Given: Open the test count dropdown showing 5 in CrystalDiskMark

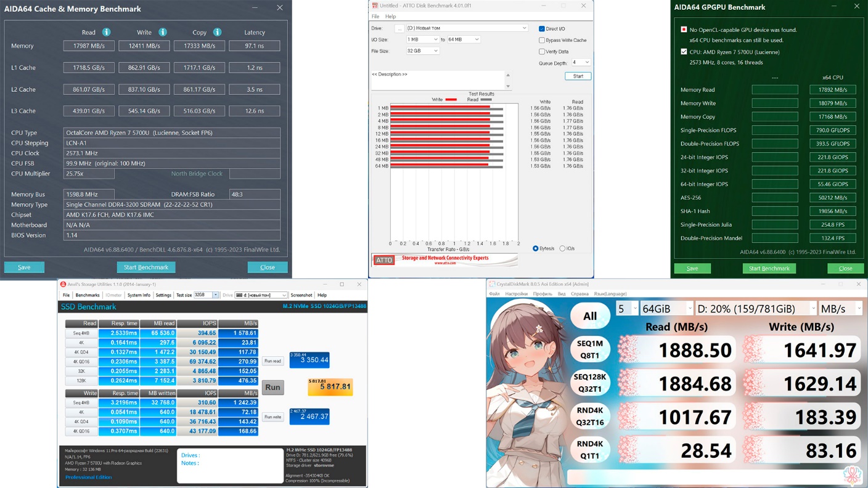Looking at the screenshot, I should (x=627, y=308).
